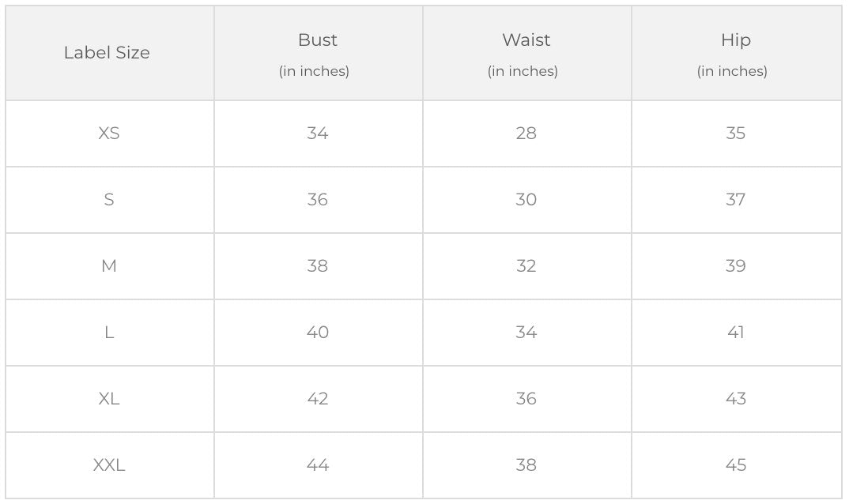Select the XXL size row label
Image resolution: width=849 pixels, height=504 pixels.
pos(109,465)
